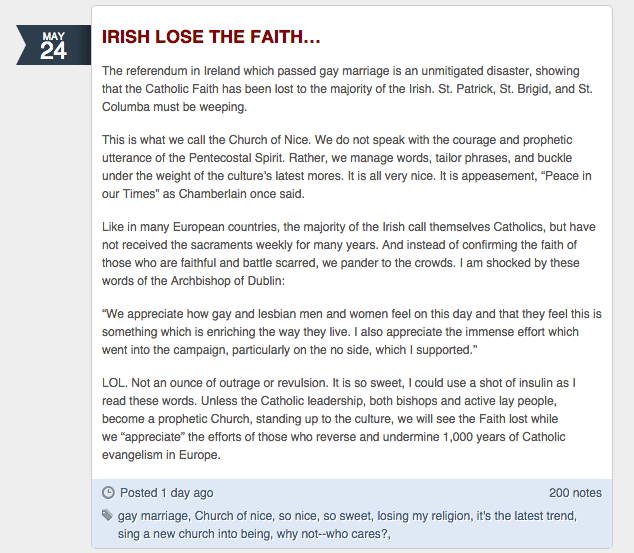Click the Archbishop of Dublin quote paragraph
Viewport: 634px width, 553px height.
(350, 331)
